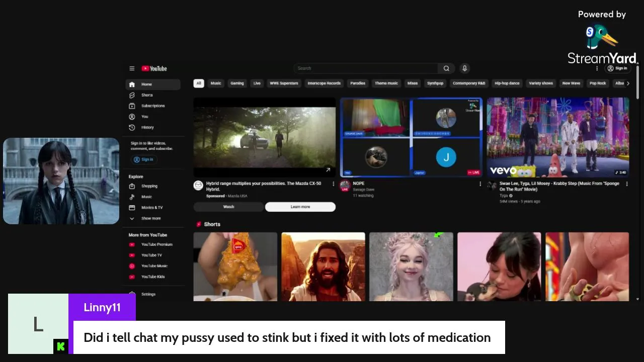Select the Mixes chip
The image size is (644, 362).
[413, 83]
